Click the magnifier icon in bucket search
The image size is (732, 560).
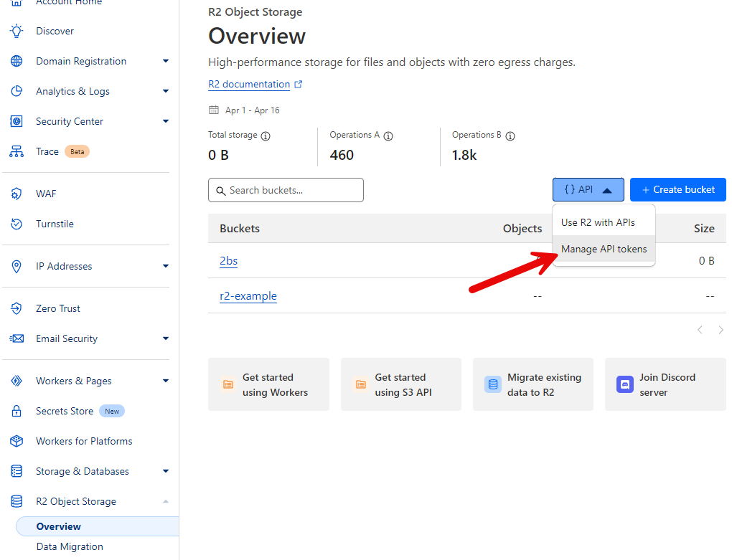(x=221, y=191)
